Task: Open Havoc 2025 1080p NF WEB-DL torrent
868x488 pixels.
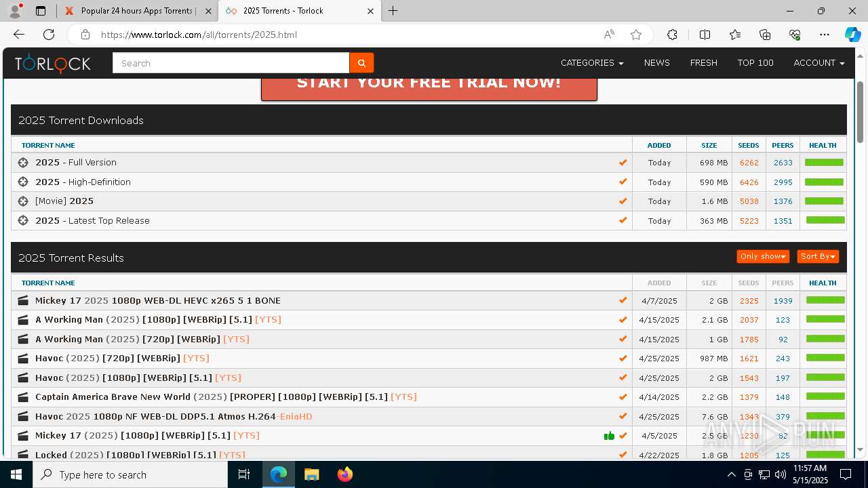Action: (174, 416)
